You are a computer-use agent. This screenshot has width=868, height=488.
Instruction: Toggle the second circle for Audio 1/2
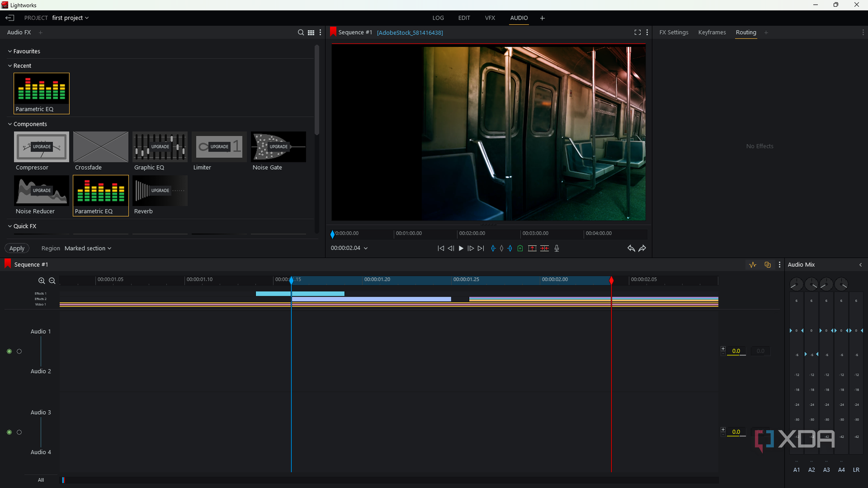tap(19, 351)
